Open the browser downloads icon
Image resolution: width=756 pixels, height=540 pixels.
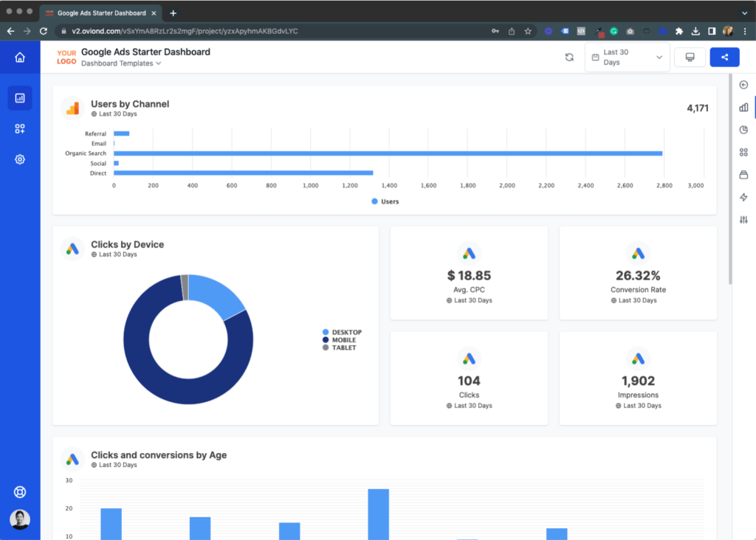[695, 31]
